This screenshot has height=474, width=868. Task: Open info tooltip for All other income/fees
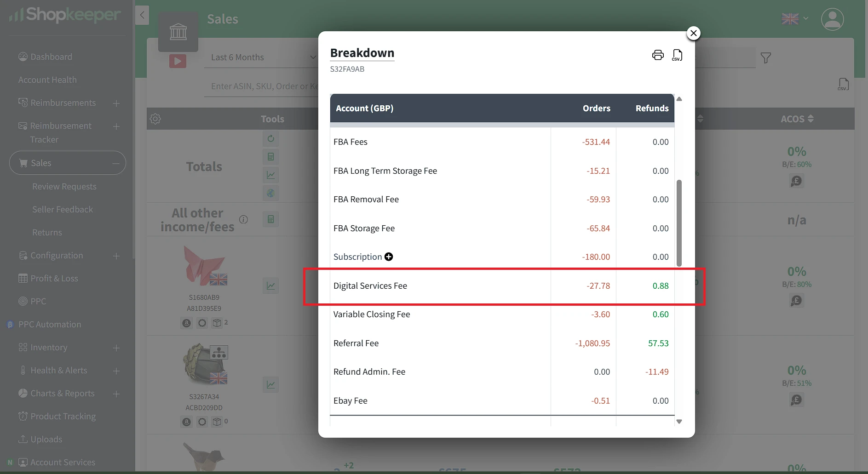(x=244, y=219)
